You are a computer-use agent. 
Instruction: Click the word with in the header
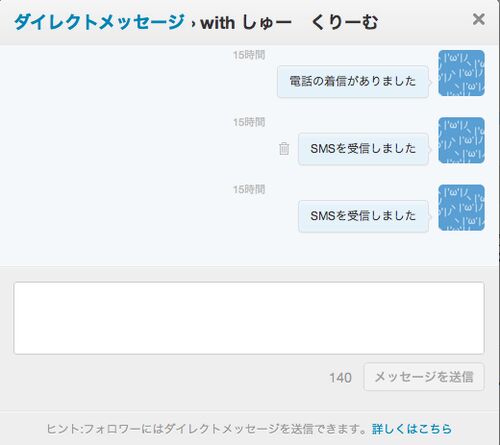click(x=218, y=23)
